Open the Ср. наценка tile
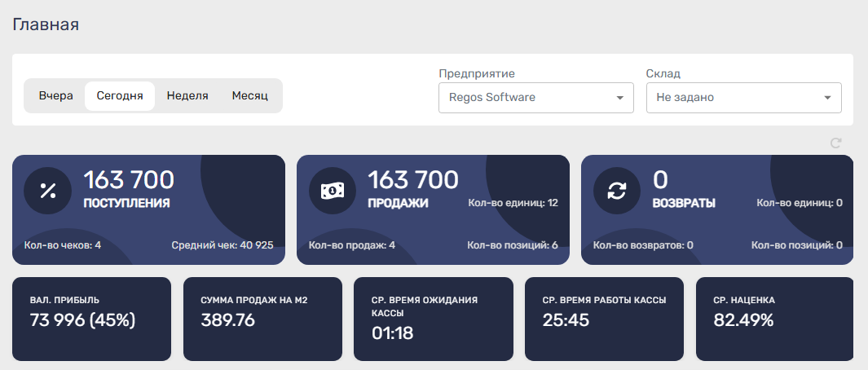868x370 pixels. 774,319
